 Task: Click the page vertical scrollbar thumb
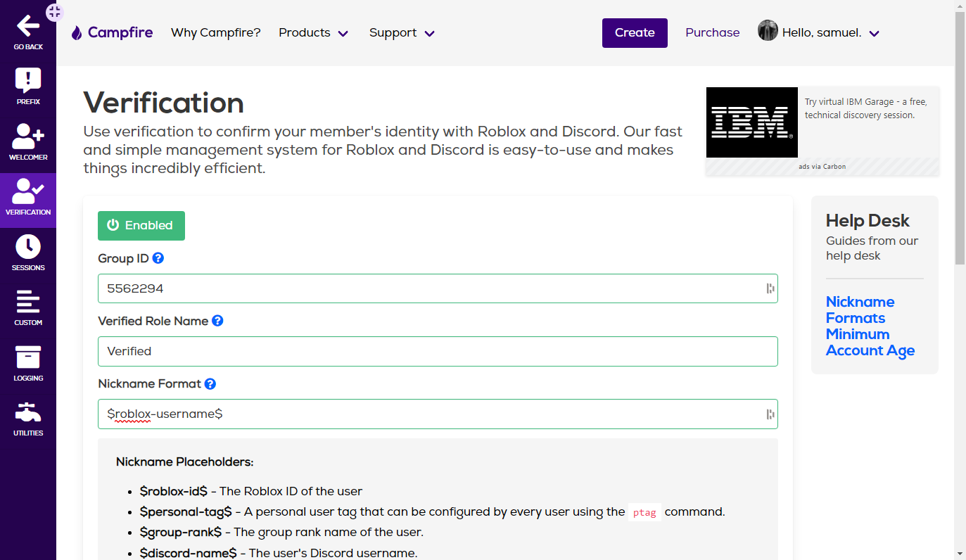coord(960,138)
